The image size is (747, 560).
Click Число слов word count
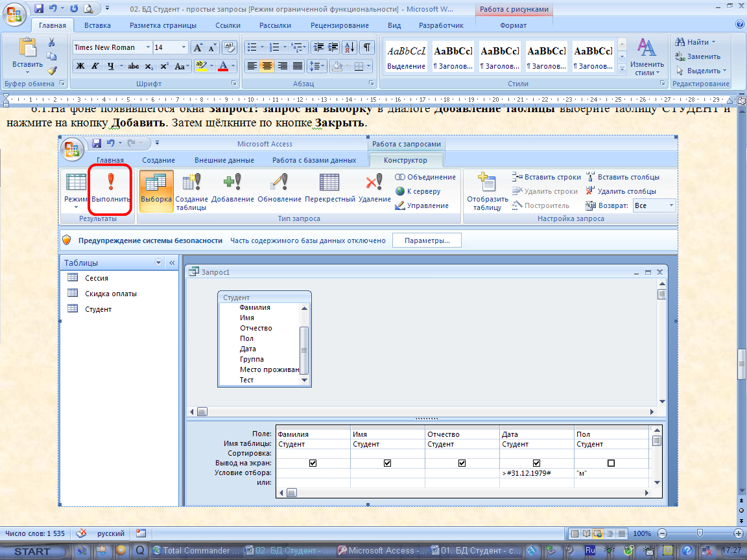point(35,533)
